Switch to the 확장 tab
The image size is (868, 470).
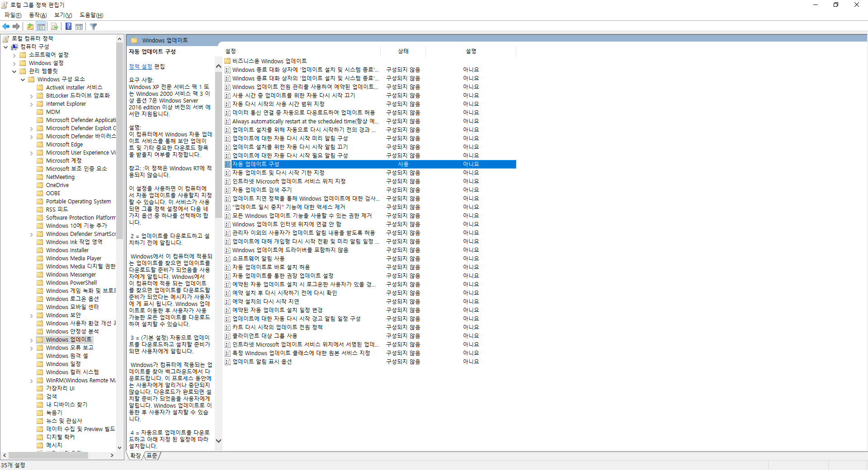click(x=135, y=456)
